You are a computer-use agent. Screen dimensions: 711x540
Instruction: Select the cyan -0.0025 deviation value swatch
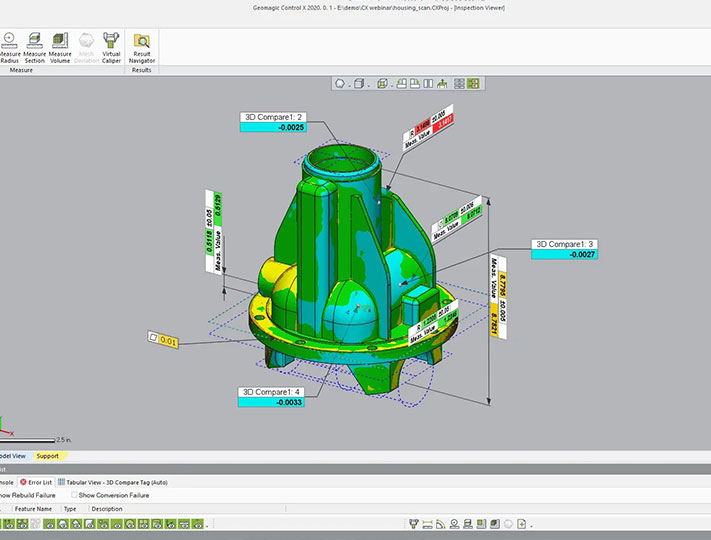coord(273,127)
